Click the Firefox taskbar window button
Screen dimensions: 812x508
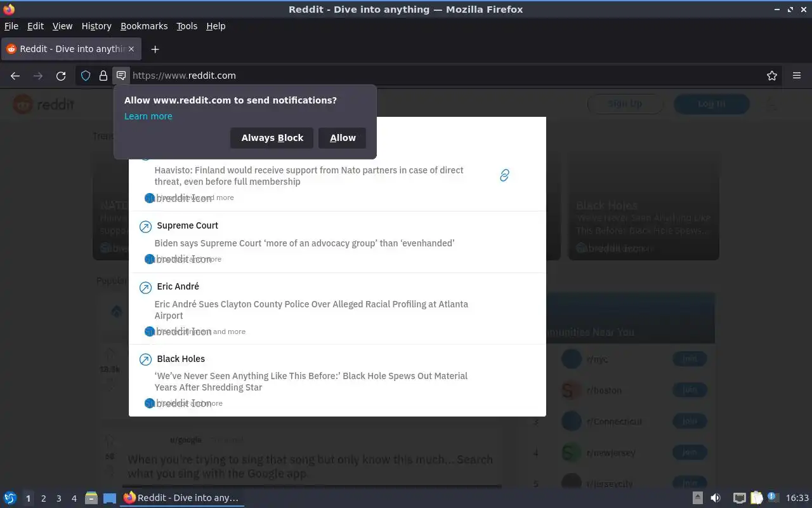tap(183, 498)
